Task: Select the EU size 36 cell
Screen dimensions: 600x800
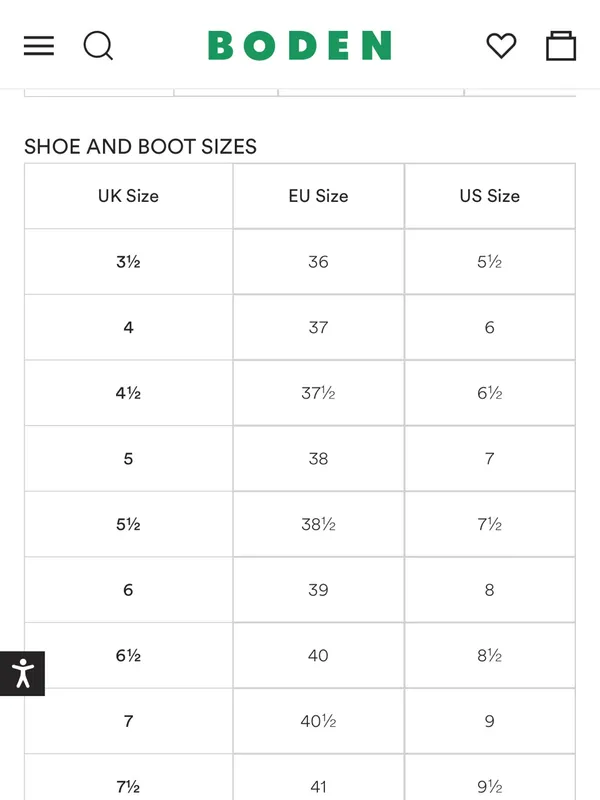Action: (x=318, y=262)
